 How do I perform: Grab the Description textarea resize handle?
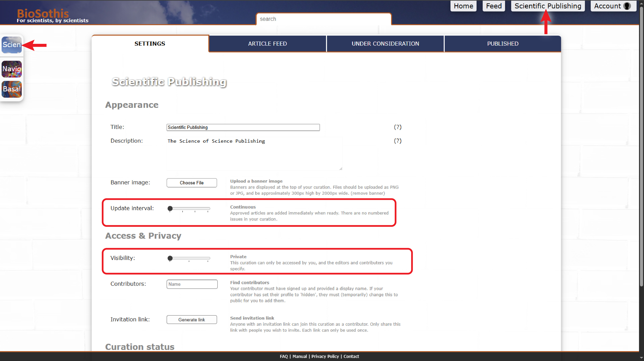341,169
